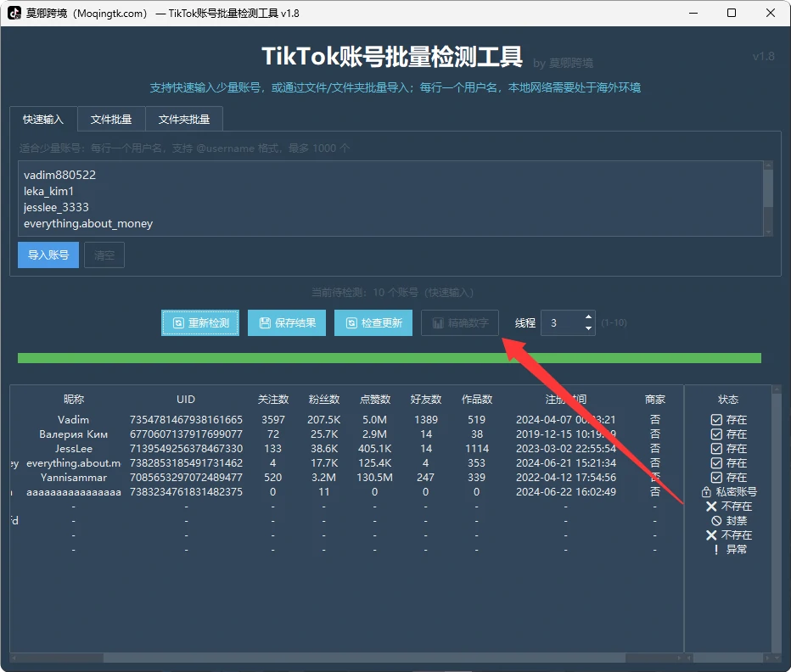Click the 状态 column header

[728, 400]
